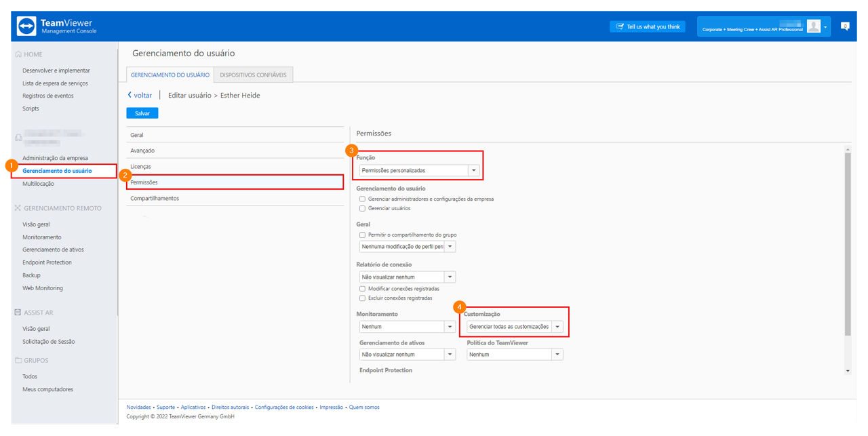The width and height of the screenshot is (868, 436).
Task: Toggle Modificar conexões registradas checkbox
Action: 362,288
